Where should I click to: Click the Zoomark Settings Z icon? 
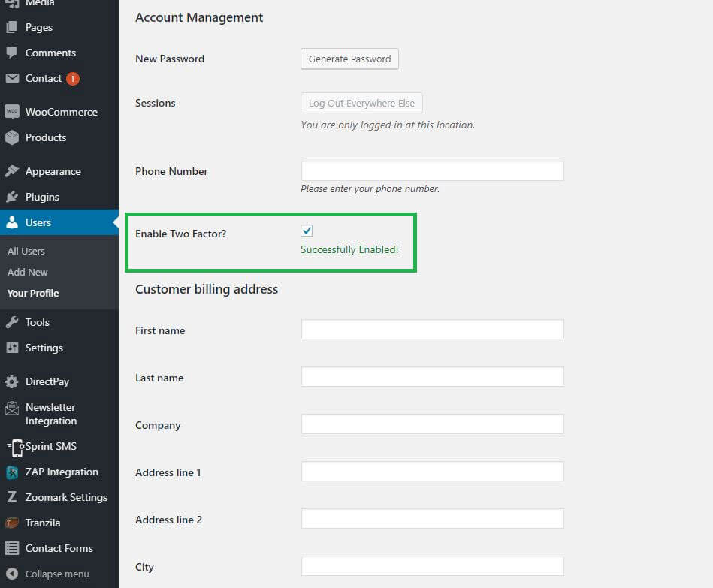tap(12, 496)
